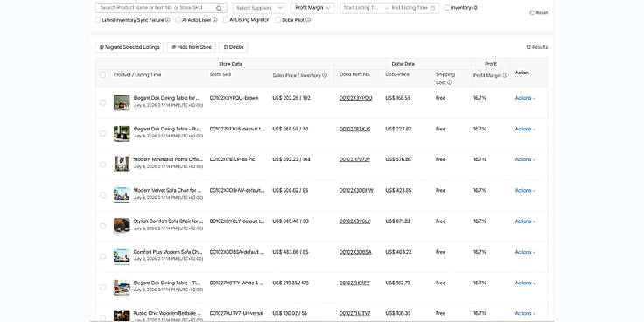Expand Actions menu for US$ 805.46 row

click(525, 221)
